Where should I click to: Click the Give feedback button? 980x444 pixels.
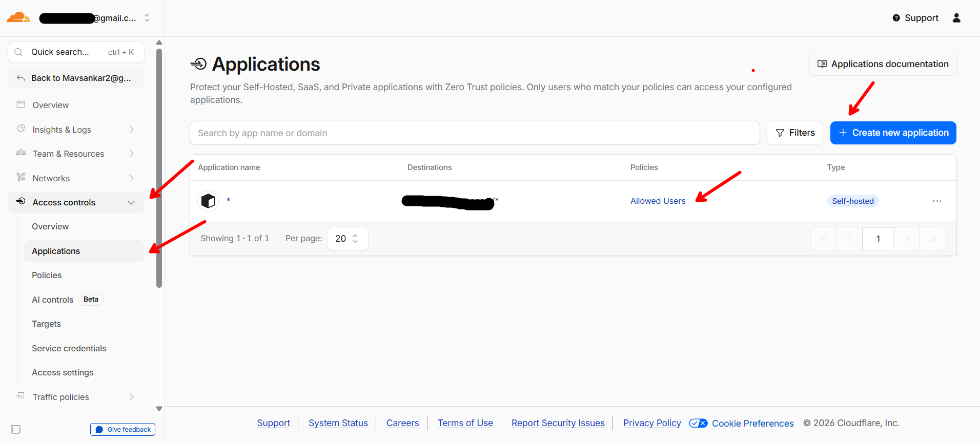[x=123, y=430]
